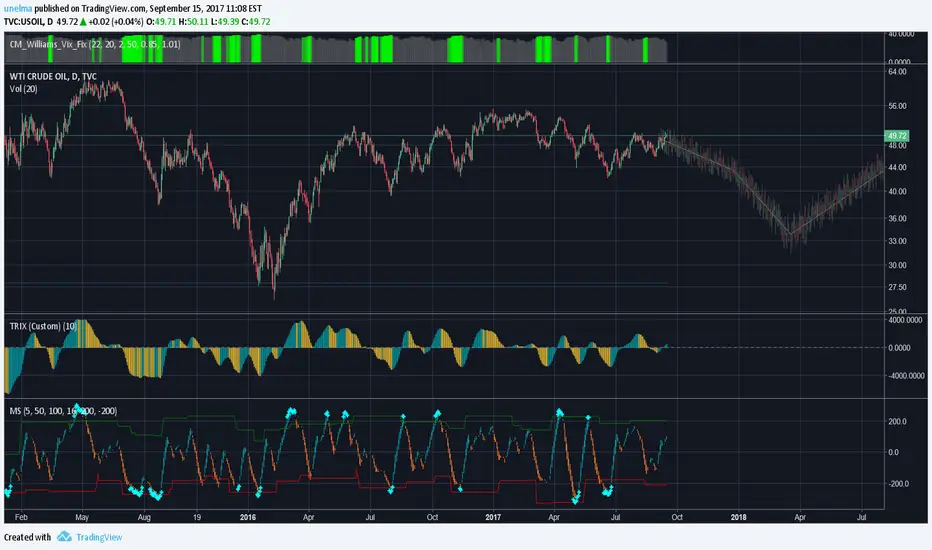Click the green up-arrow price change indicator
This screenshot has height=550, width=932.
pyautogui.click(x=83, y=22)
